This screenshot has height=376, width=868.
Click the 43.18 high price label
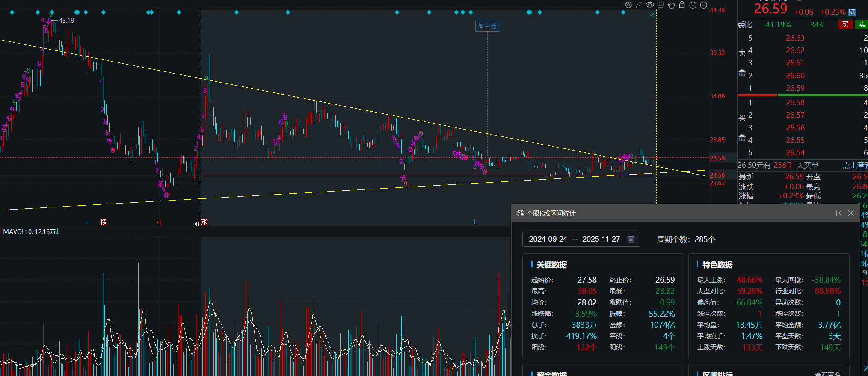(x=66, y=20)
